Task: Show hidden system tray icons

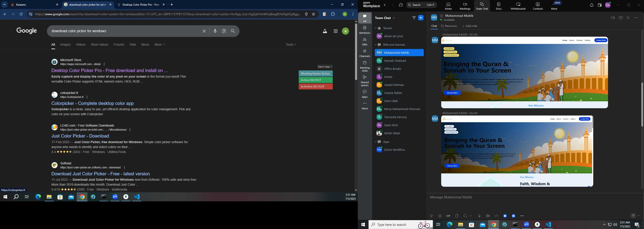Action: tap(604, 225)
